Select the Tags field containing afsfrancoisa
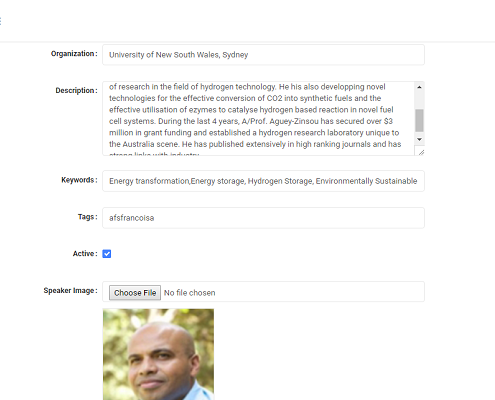 click(263, 218)
